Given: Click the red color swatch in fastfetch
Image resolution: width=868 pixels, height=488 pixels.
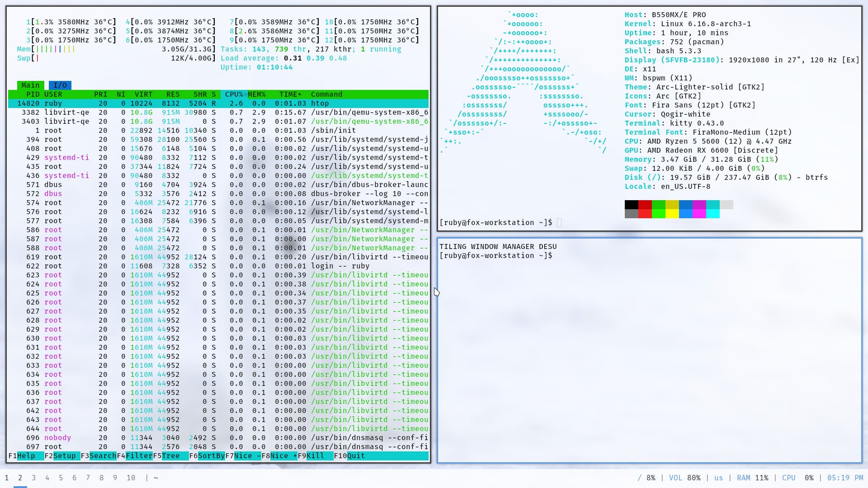Looking at the screenshot, I should point(645,205).
